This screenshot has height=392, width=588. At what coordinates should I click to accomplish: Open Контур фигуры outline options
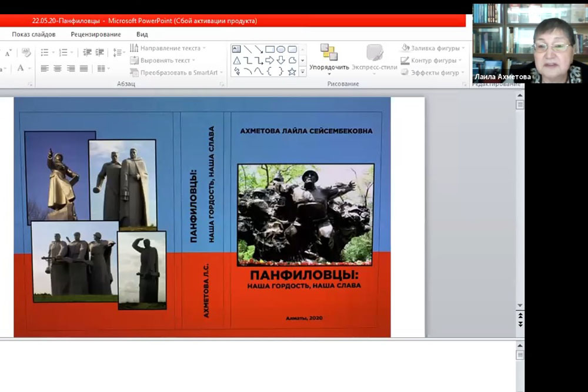point(433,60)
